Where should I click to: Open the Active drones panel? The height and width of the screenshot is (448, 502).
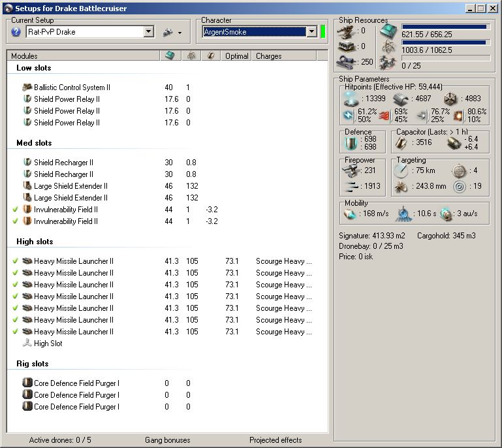point(60,440)
